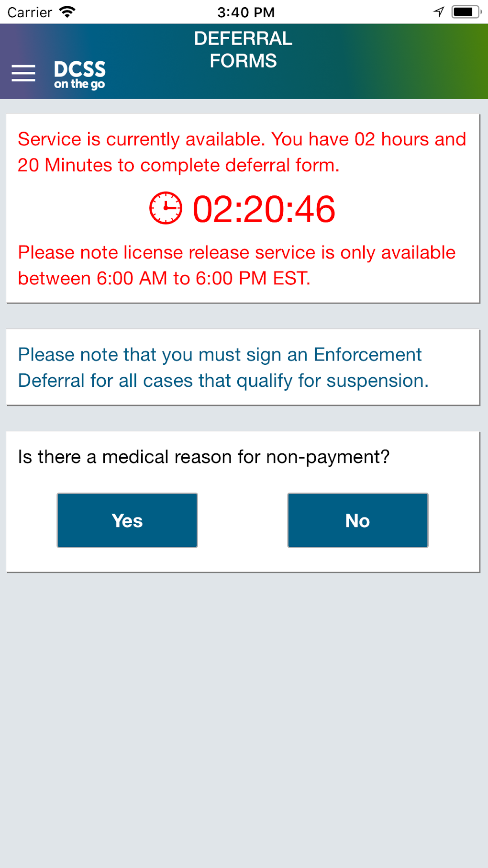Screen dimensions: 488x868
Task: Tap 'must sign an Enforcement' notice line
Action: [x=220, y=355]
